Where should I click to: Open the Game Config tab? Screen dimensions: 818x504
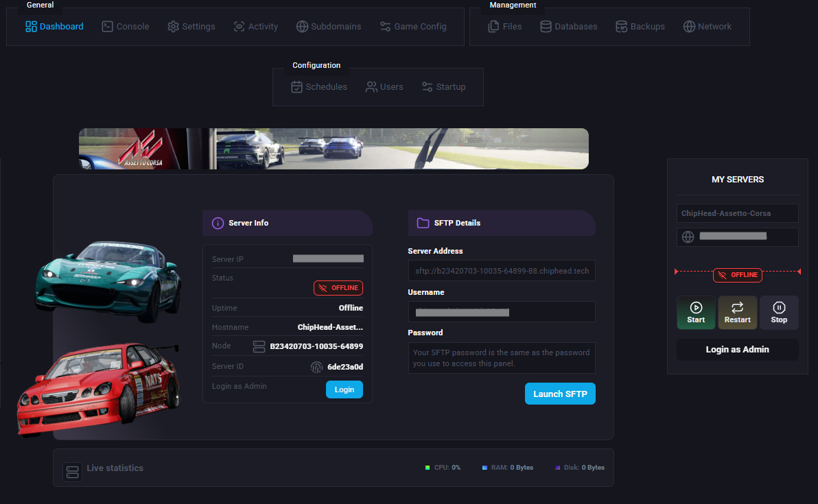coord(412,27)
